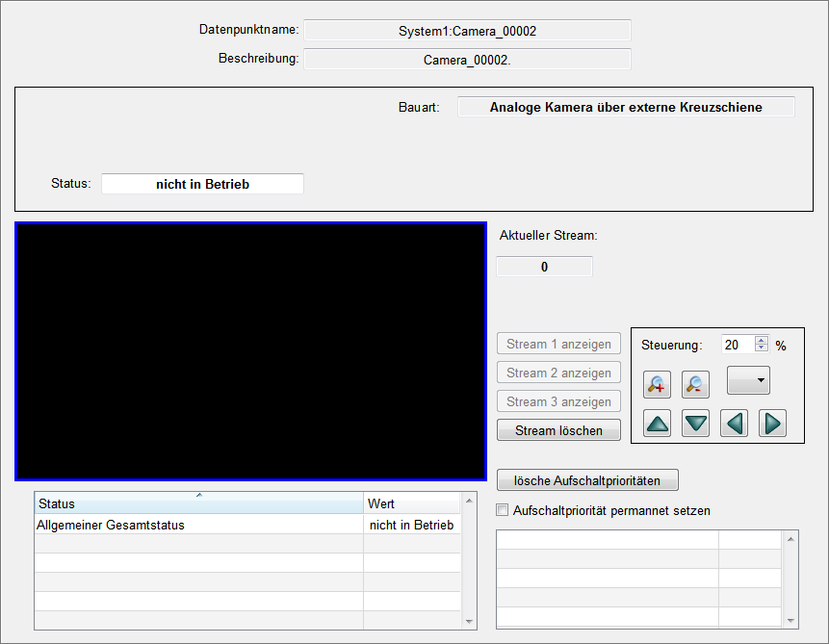Pan the camera right with the right arrow
The image size is (829, 644).
(772, 424)
